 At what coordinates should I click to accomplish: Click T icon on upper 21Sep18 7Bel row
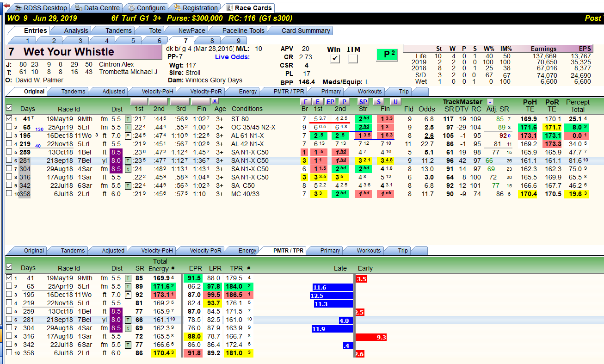[128, 160]
